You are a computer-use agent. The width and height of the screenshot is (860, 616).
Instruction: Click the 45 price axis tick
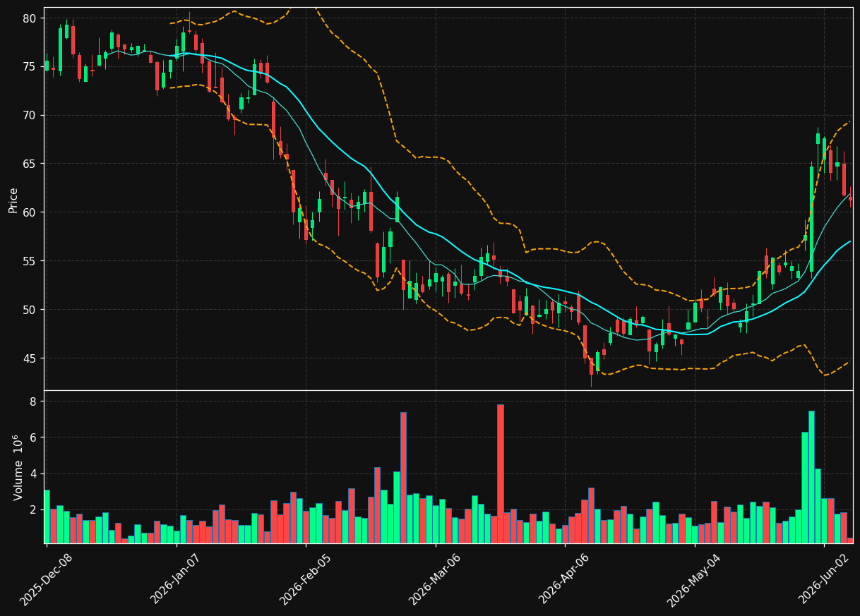click(x=29, y=358)
